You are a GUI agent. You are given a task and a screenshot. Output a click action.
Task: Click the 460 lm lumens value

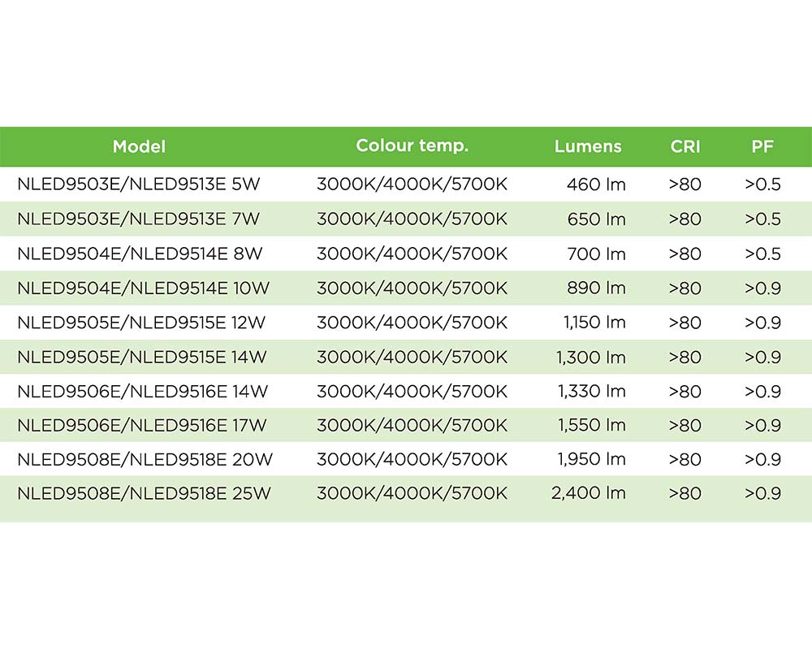(x=596, y=184)
